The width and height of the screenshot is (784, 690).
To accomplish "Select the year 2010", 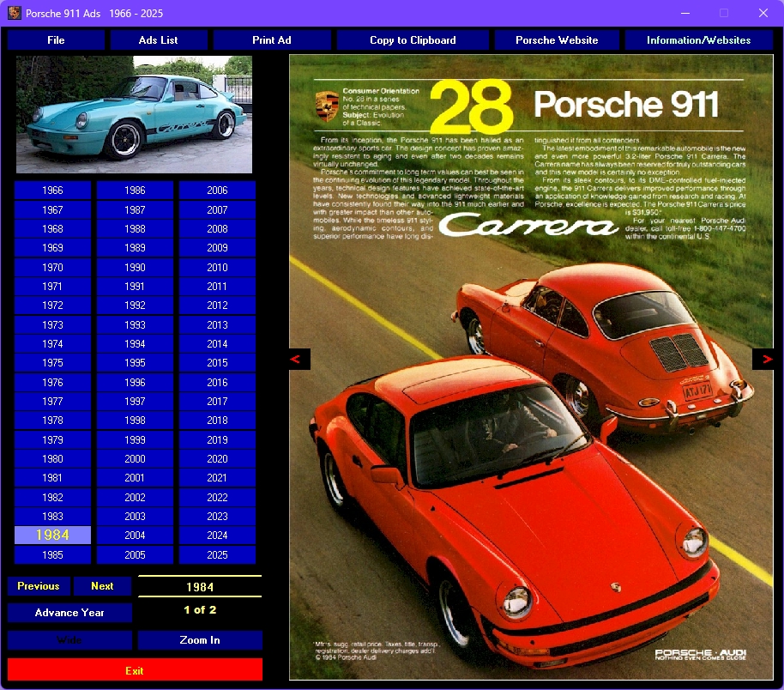I will pyautogui.click(x=218, y=267).
